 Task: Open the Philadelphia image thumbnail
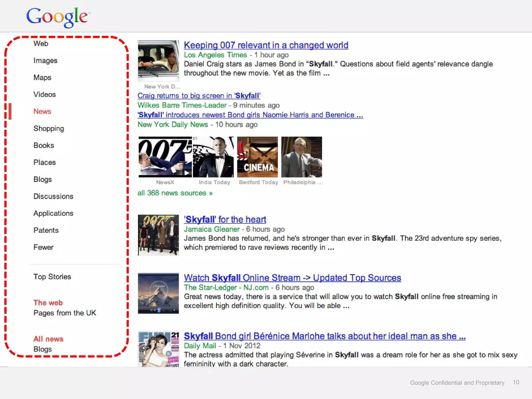click(x=302, y=157)
